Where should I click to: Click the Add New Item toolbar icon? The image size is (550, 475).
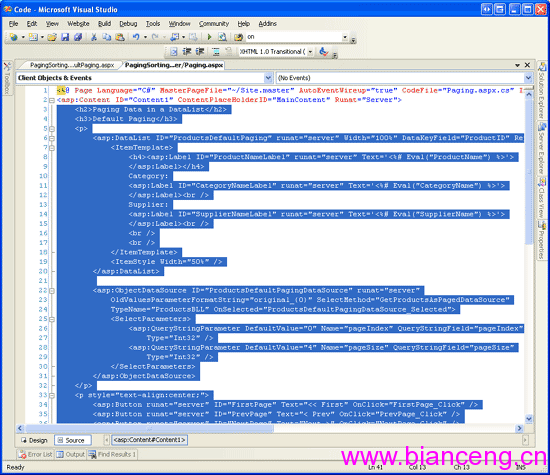[33, 37]
